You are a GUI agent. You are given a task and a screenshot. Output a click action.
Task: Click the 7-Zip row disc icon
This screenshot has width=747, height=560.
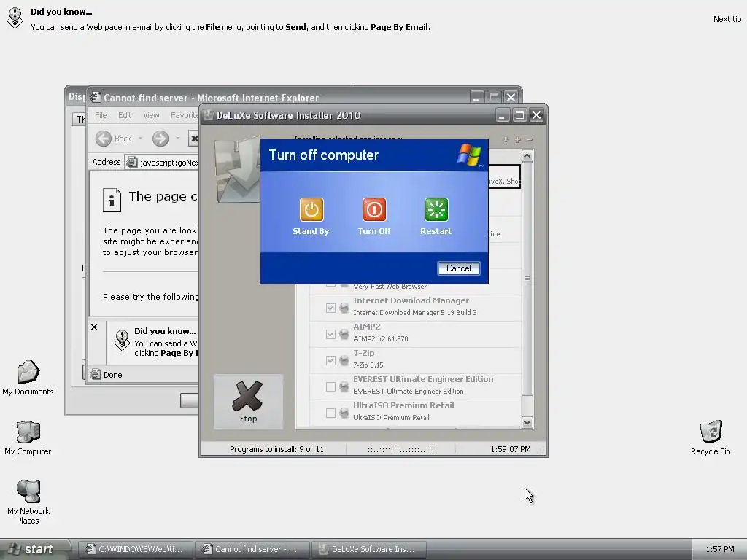click(x=344, y=360)
